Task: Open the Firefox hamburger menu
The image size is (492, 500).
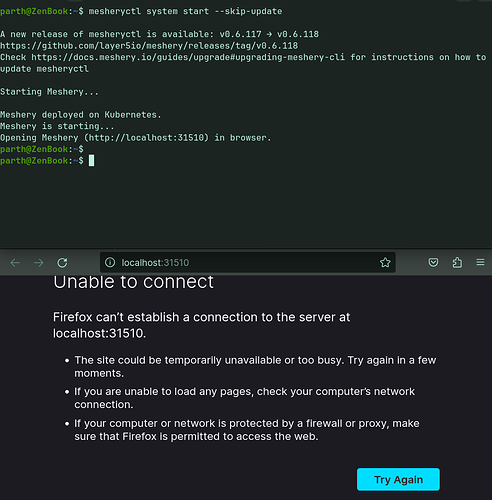Action: (x=480, y=262)
